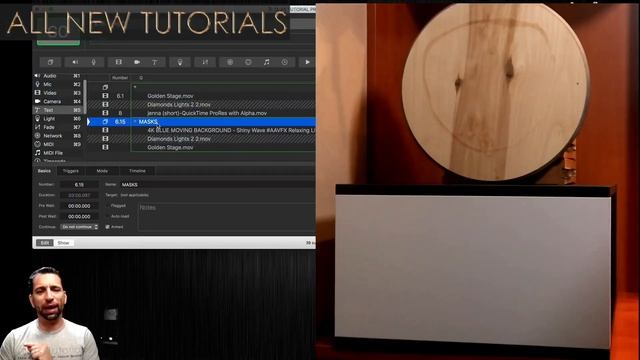The image size is (640, 360).
Task: Click the cue number 8 cell
Action: click(x=120, y=113)
